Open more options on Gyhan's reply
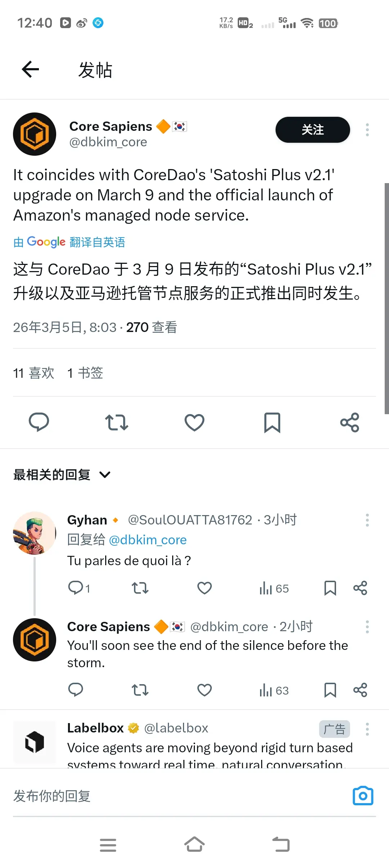 click(x=367, y=520)
